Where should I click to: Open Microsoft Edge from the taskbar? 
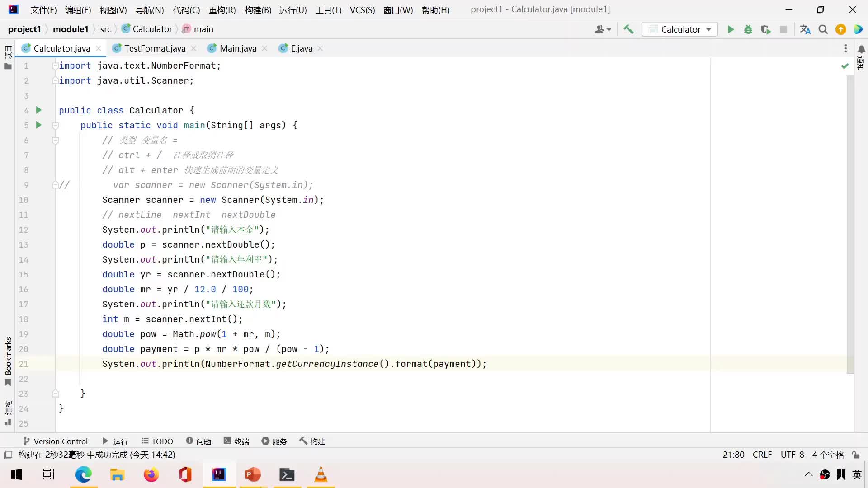[x=83, y=474]
